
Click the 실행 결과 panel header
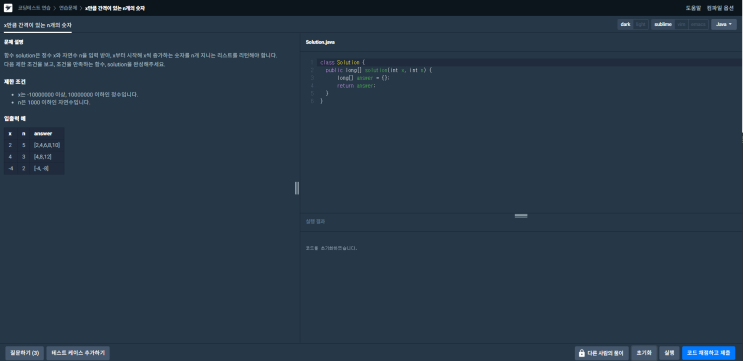[315, 221]
